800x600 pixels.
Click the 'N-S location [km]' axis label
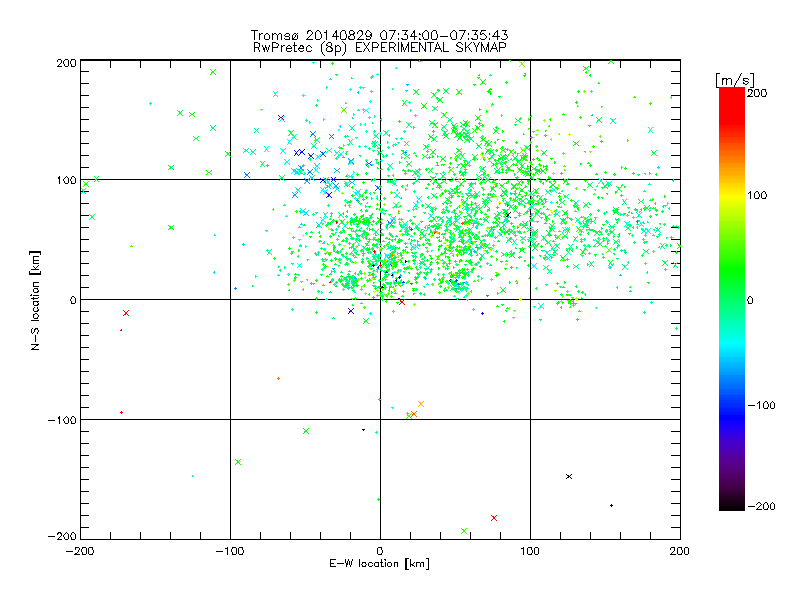coord(35,301)
